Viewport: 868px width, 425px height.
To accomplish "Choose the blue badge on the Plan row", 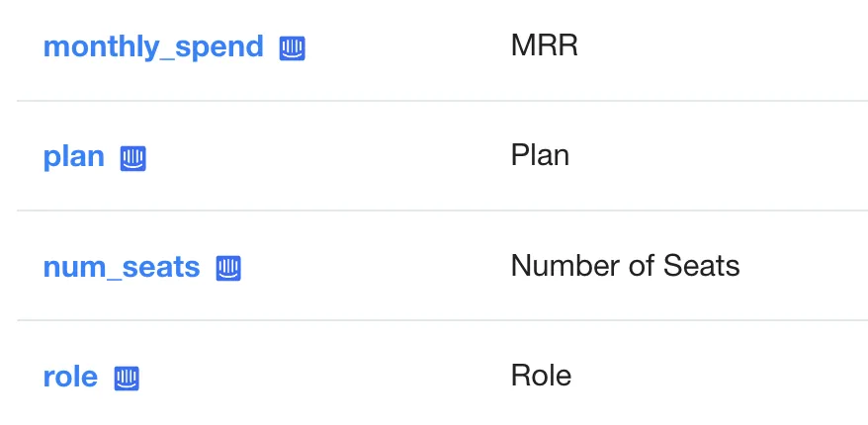I will (x=132, y=159).
